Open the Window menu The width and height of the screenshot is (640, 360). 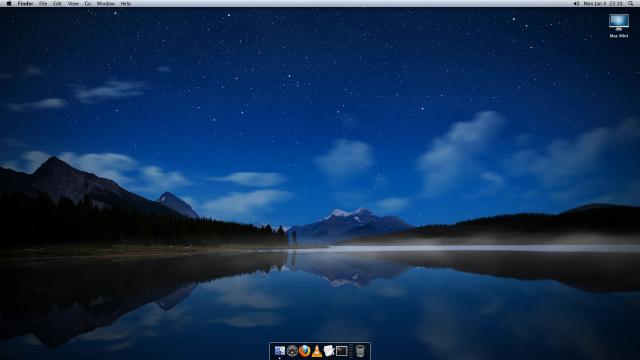coord(106,3)
